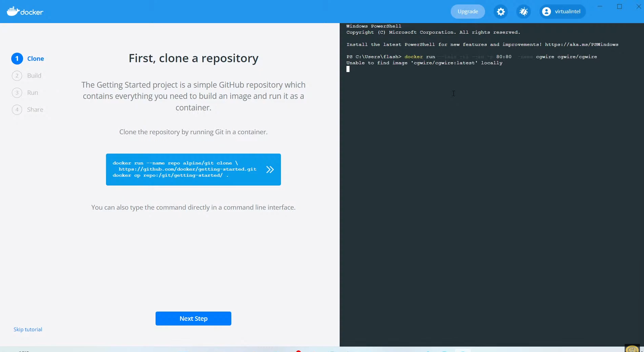Click 'You can also type the command' text
Screen dimensions: 644x352
193,207
